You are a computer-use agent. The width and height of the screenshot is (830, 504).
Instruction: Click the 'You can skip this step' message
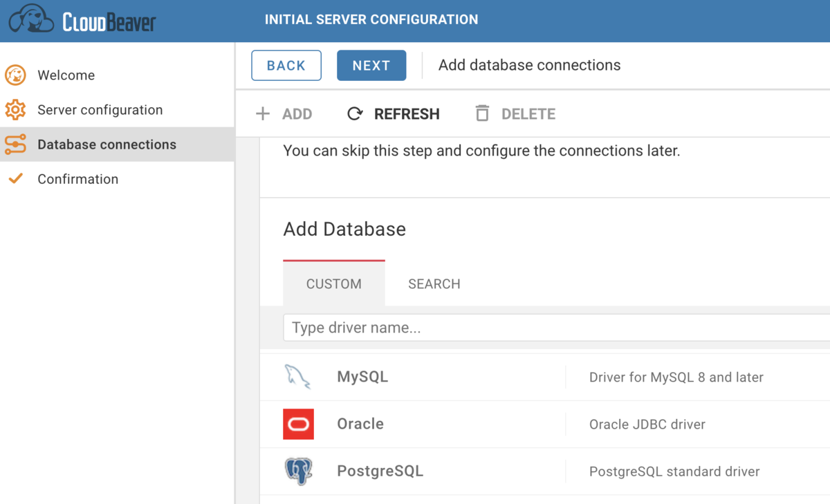(x=482, y=151)
